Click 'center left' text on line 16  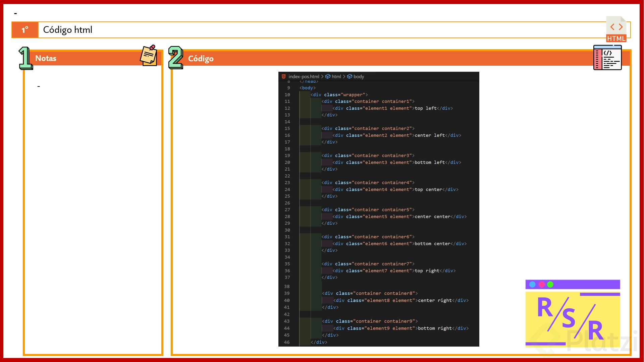point(430,135)
